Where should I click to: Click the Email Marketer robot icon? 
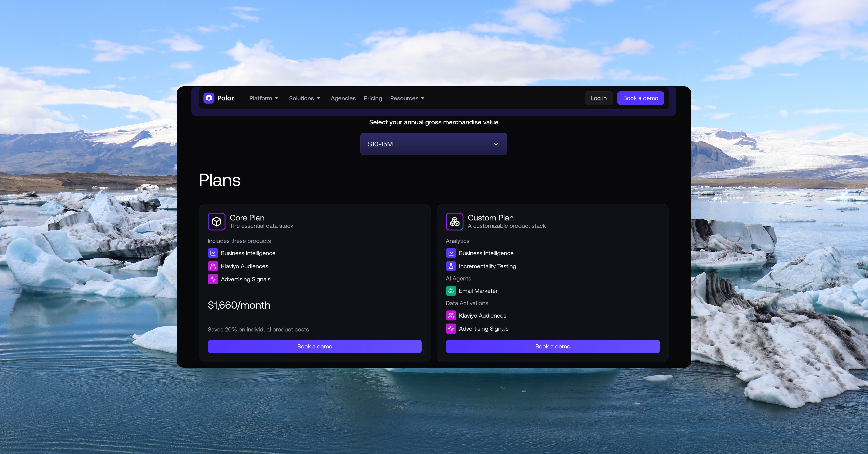click(451, 291)
